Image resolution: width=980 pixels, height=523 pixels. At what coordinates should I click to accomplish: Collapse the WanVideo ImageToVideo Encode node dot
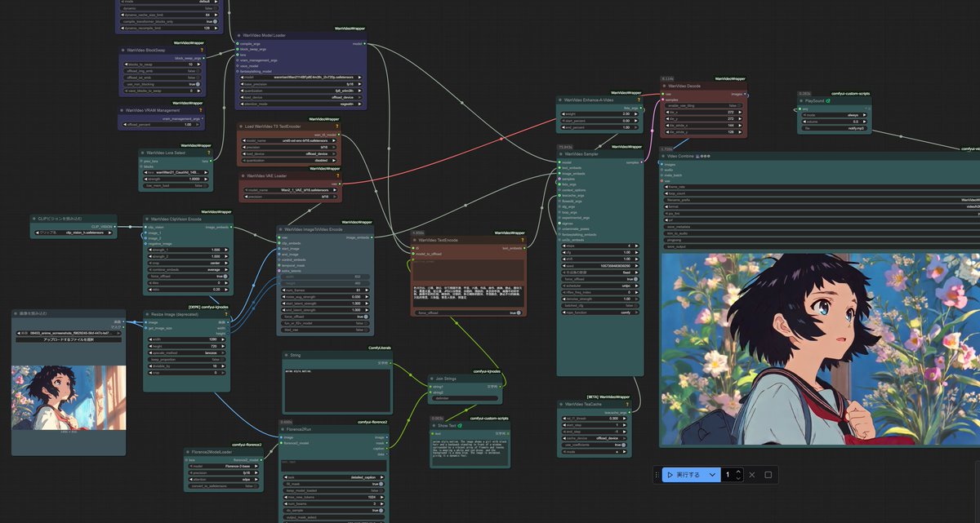pos(282,229)
